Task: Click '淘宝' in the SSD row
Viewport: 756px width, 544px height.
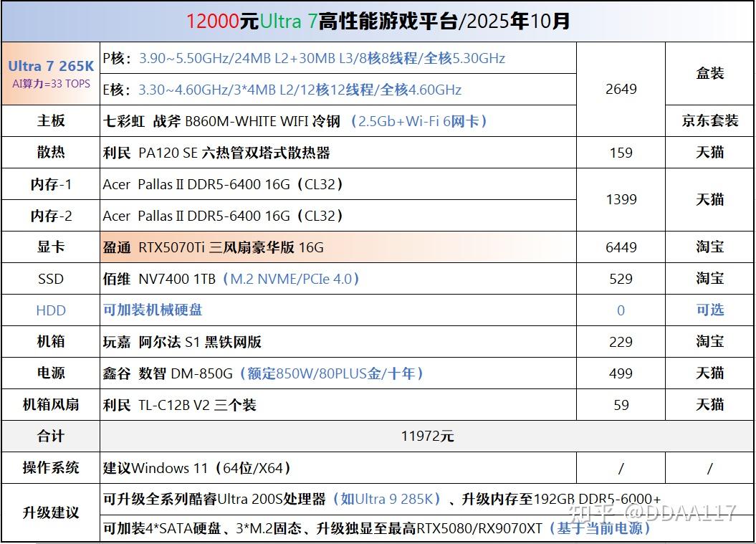Action: [x=709, y=278]
